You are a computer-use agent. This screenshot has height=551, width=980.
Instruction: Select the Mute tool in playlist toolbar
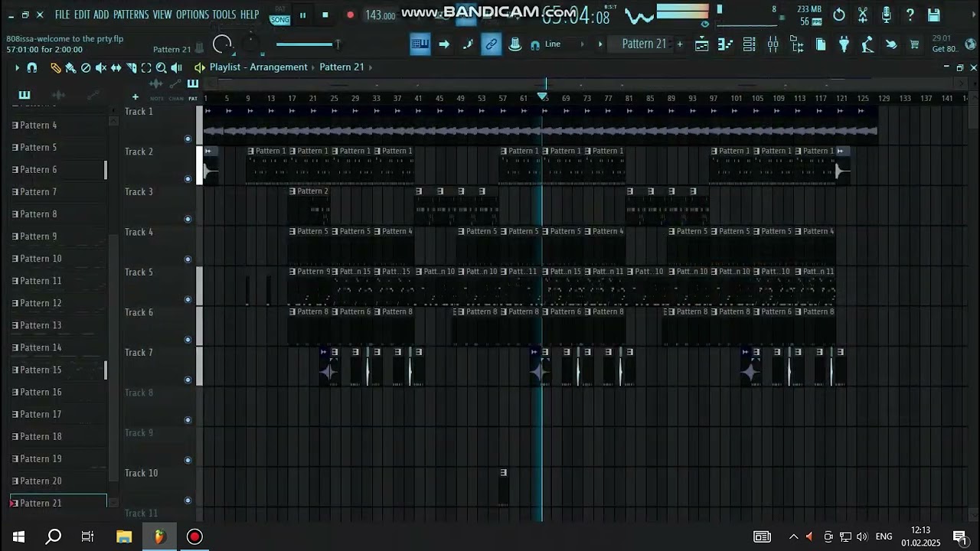(x=101, y=68)
